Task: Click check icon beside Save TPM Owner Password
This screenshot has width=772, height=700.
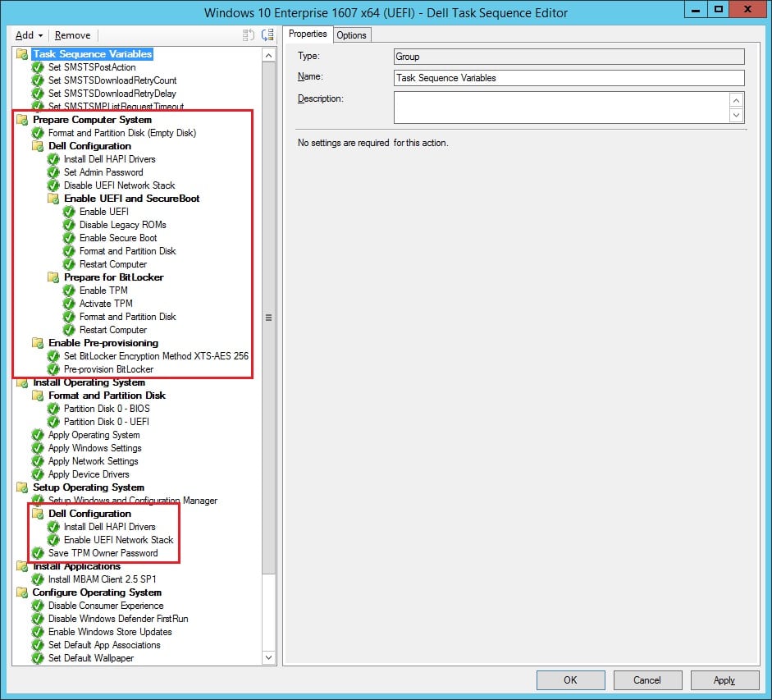Action: pos(38,553)
